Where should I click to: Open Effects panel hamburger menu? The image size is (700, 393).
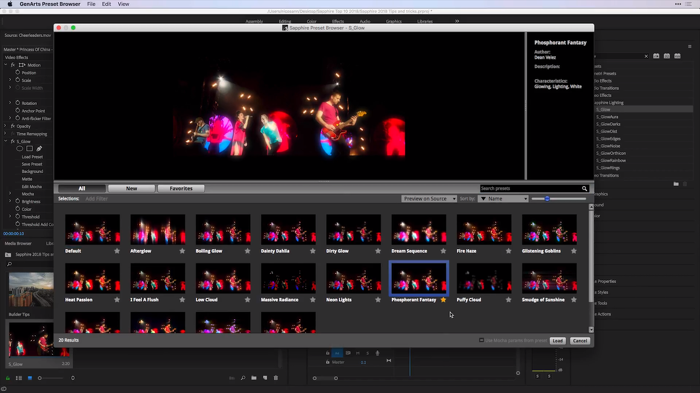[689, 46]
